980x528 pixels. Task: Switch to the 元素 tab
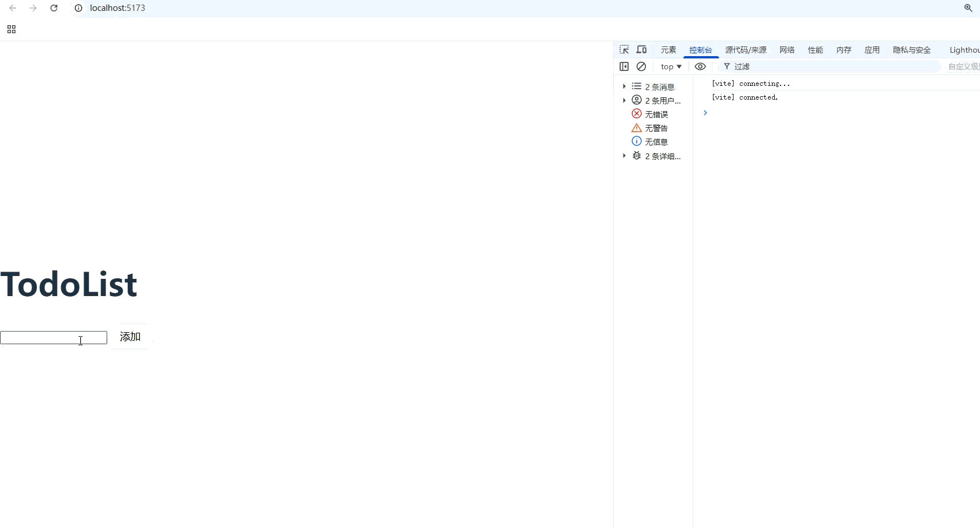(x=668, y=50)
